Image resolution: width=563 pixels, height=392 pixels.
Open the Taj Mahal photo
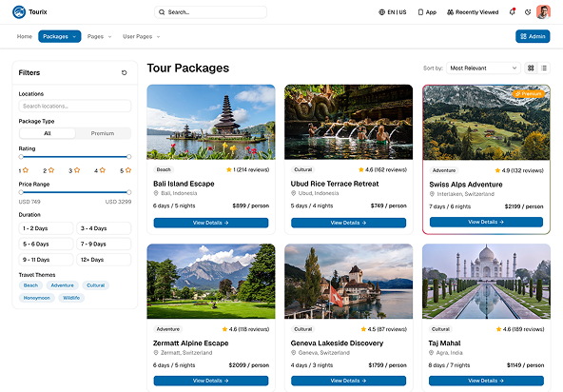point(486,282)
